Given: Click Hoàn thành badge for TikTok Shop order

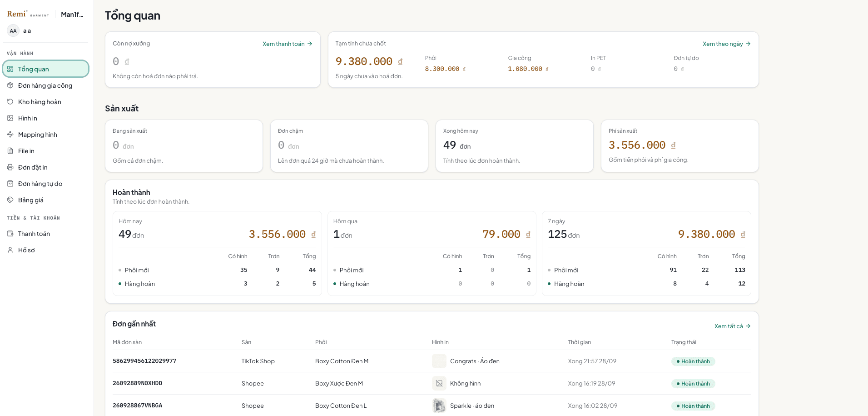Looking at the screenshot, I should point(693,361).
